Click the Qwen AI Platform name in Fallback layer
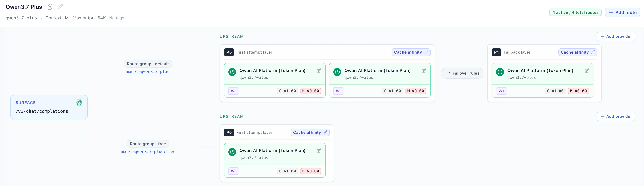 point(540,71)
